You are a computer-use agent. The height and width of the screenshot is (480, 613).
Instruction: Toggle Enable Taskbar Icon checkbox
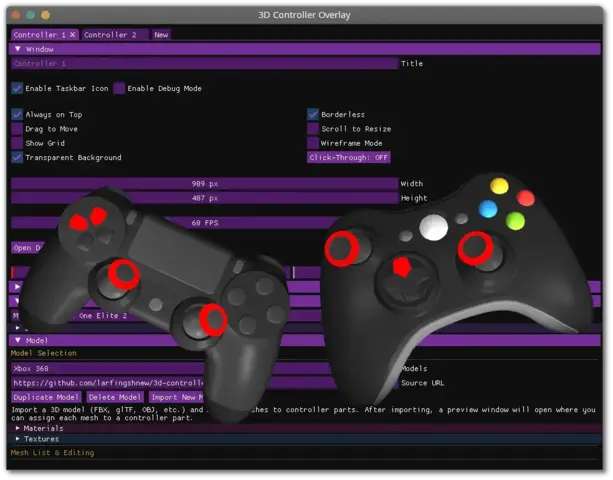click(x=17, y=88)
